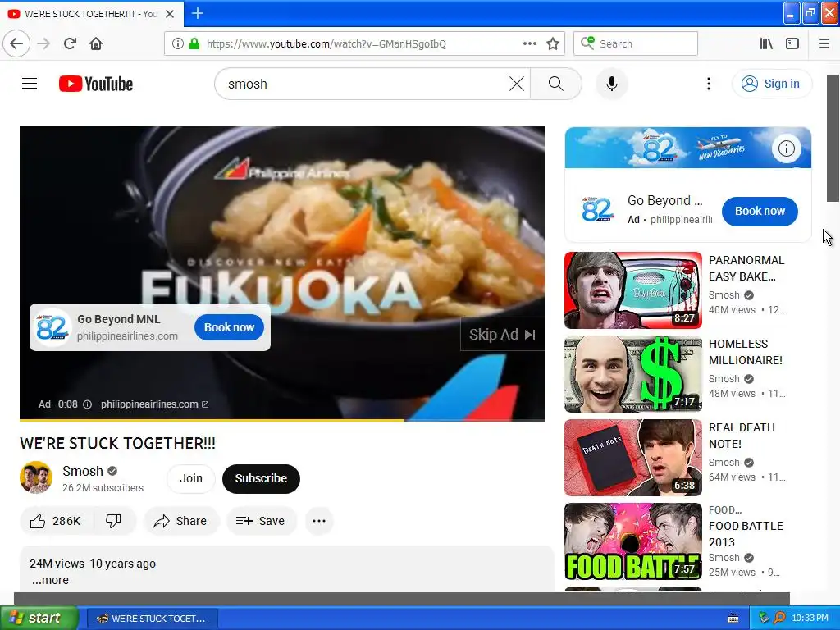Click the taskbar keyboard icon
The height and width of the screenshot is (630, 840).
point(733,619)
